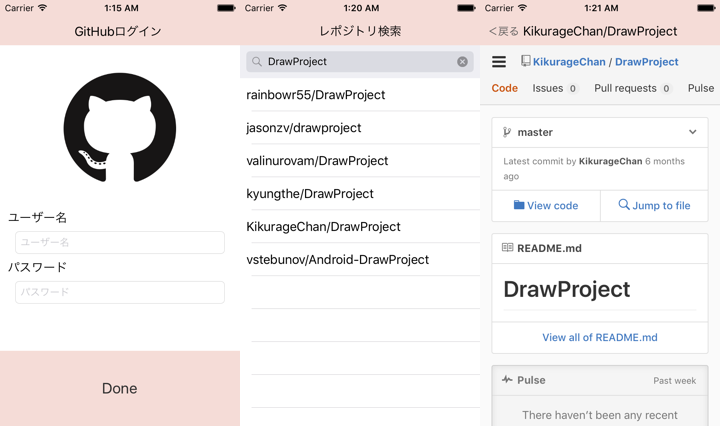Click the README.md file header
This screenshot has height=426, width=720.
(600, 248)
